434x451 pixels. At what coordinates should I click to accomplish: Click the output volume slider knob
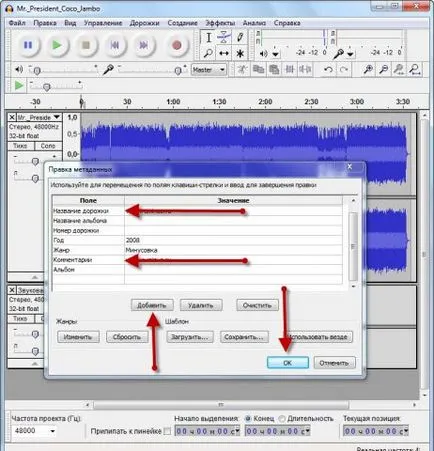[37, 70]
